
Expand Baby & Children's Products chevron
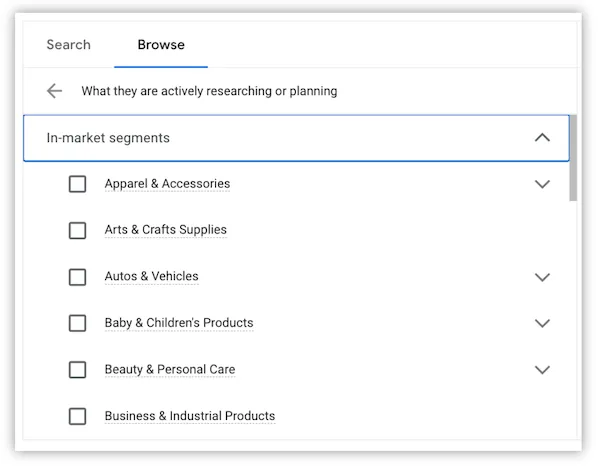pyautogui.click(x=542, y=323)
